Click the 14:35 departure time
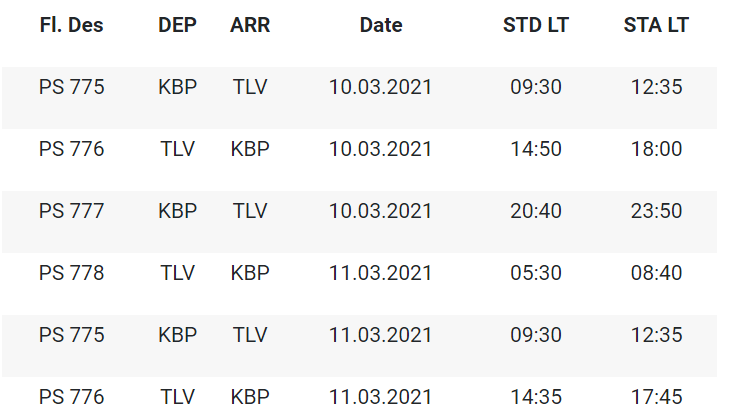 [x=536, y=397]
